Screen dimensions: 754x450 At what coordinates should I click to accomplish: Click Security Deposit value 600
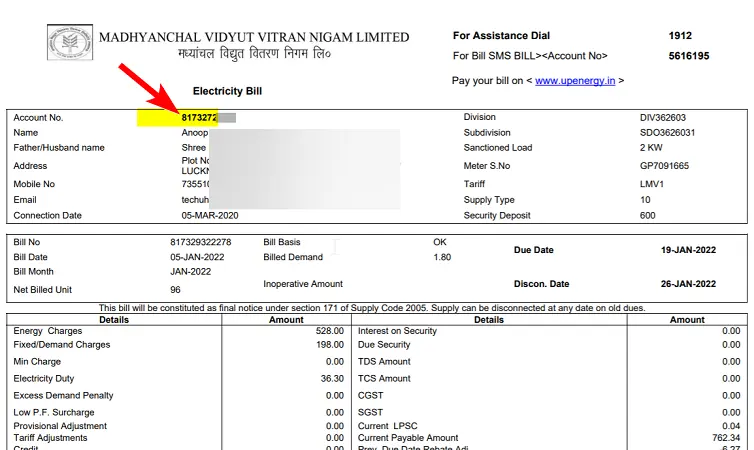(647, 215)
